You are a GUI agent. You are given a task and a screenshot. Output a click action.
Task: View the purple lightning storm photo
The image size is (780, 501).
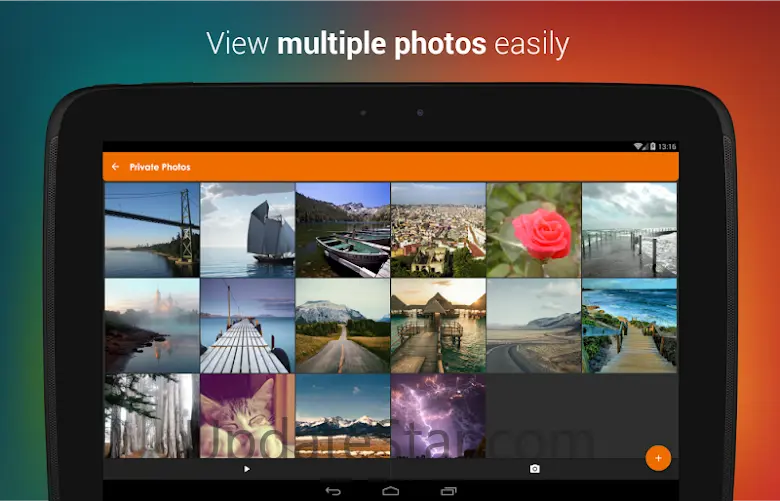point(438,416)
